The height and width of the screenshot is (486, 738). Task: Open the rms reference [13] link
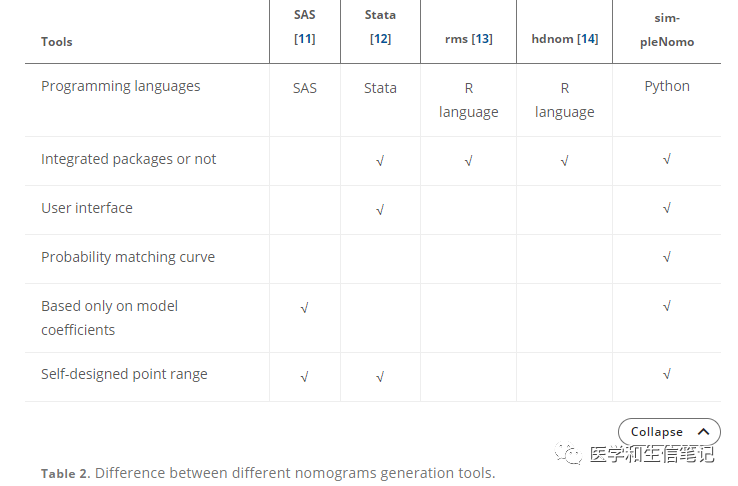482,39
